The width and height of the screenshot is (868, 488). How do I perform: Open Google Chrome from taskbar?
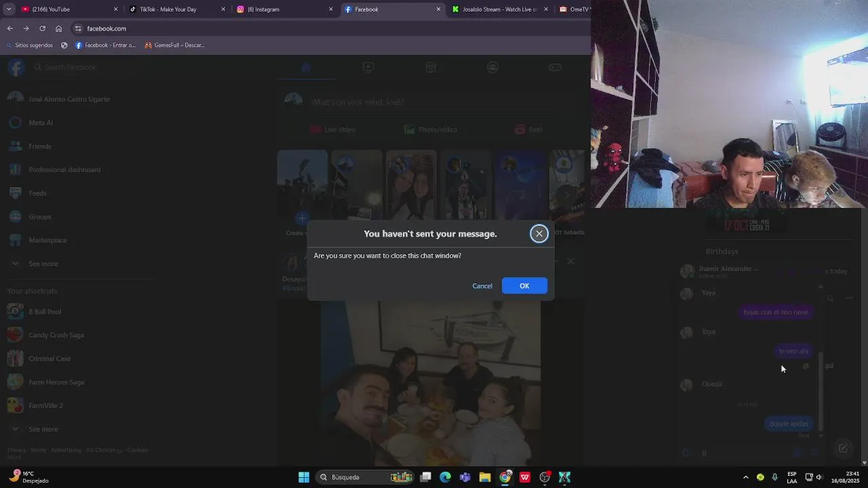point(505,477)
